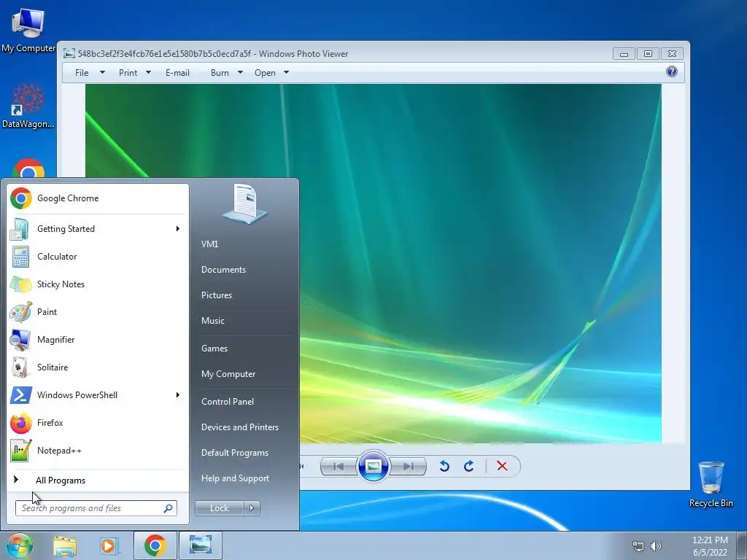The width and height of the screenshot is (747, 560).
Task: Open Getting Started in Start menu
Action: pos(97,228)
